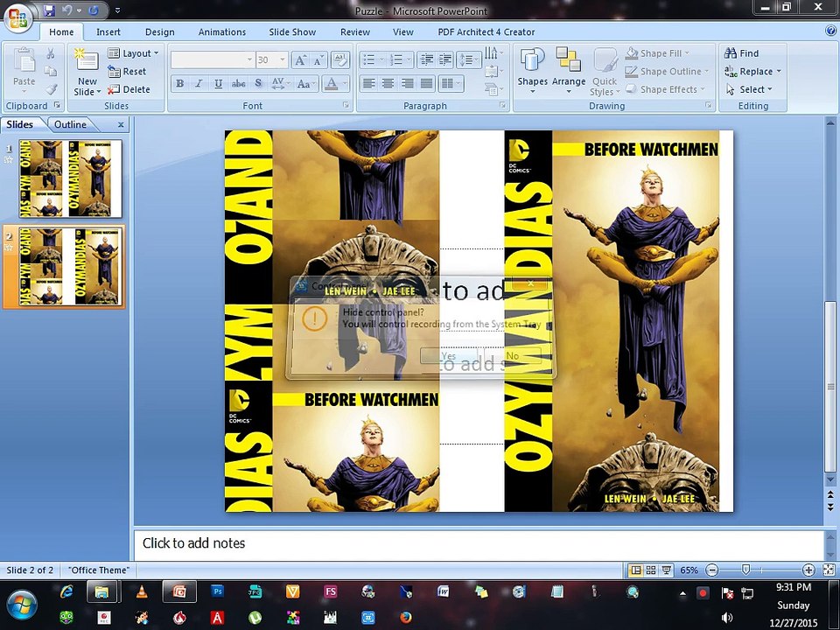Click Decrease List Level icon
Viewport: 840px width, 630px height.
coord(426,60)
